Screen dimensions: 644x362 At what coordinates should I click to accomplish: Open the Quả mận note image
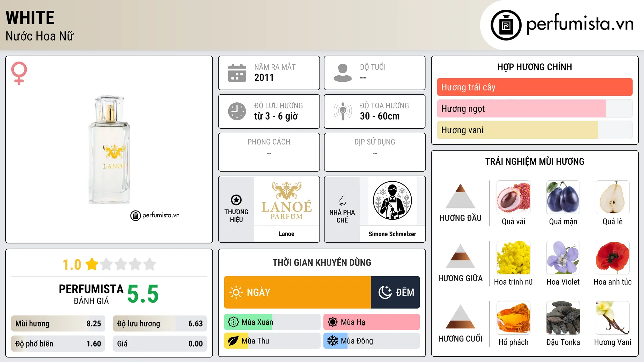tap(563, 197)
